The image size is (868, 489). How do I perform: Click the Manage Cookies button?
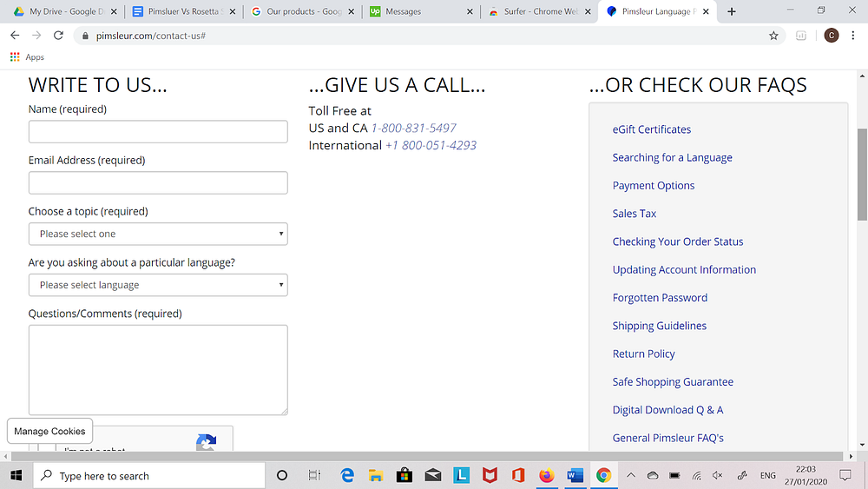click(49, 431)
